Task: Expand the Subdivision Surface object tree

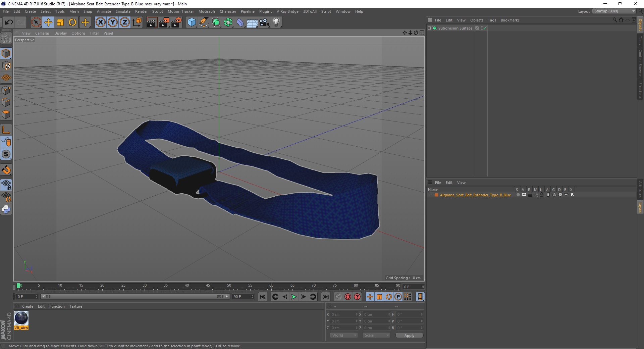Action: coord(429,28)
